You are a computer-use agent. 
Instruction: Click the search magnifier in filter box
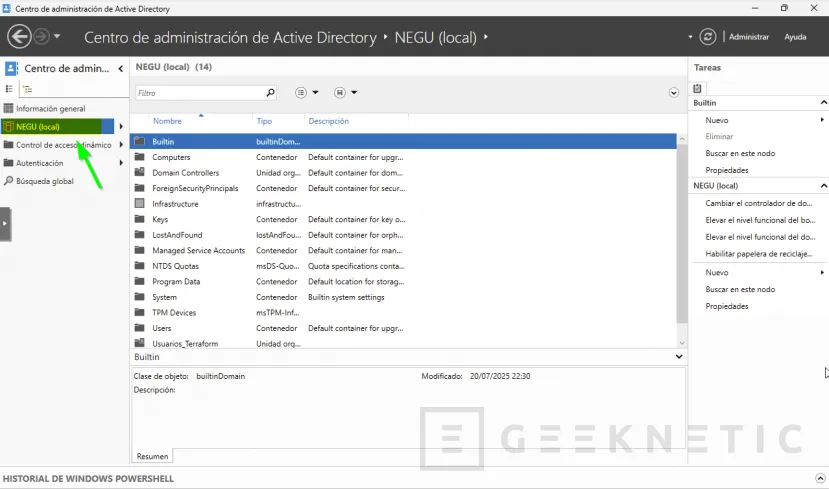tap(270, 93)
